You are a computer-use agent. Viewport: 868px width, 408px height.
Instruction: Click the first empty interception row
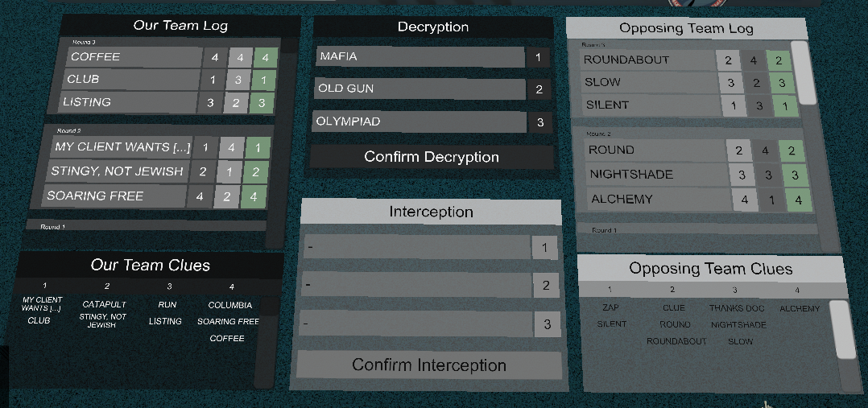coord(417,247)
